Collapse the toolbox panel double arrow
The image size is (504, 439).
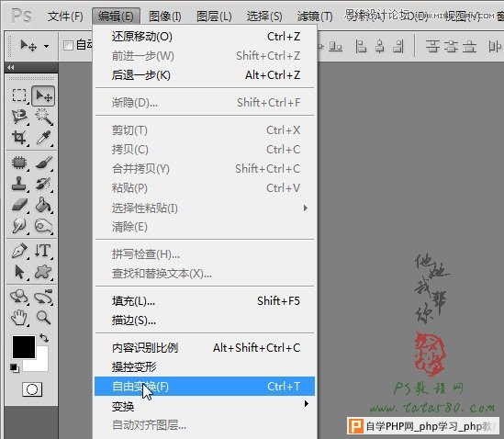11,67
